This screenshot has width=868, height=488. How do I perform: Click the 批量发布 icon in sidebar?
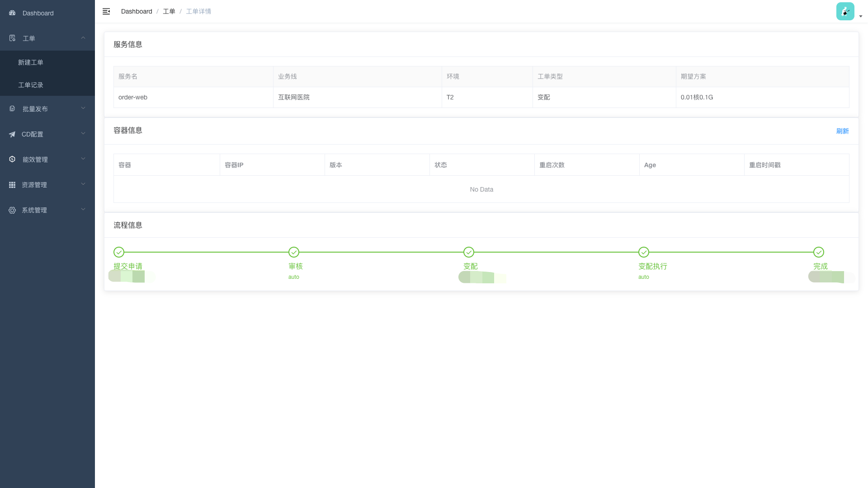(12, 109)
